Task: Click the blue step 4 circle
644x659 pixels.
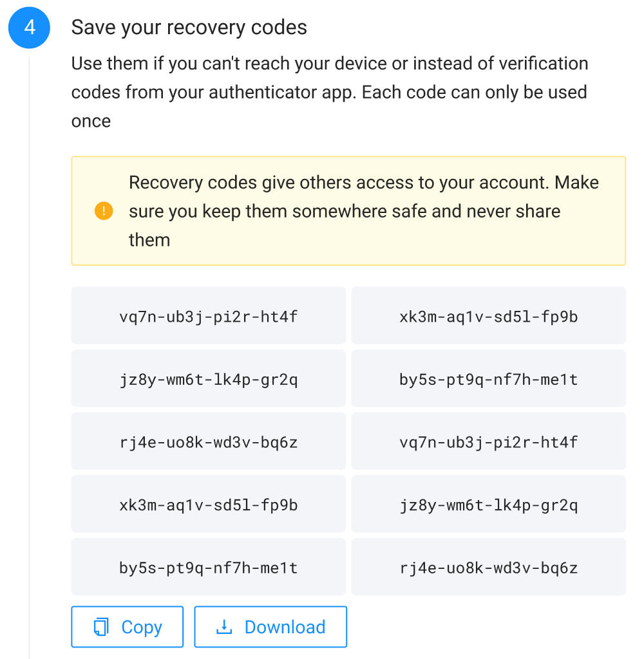Action: click(29, 28)
